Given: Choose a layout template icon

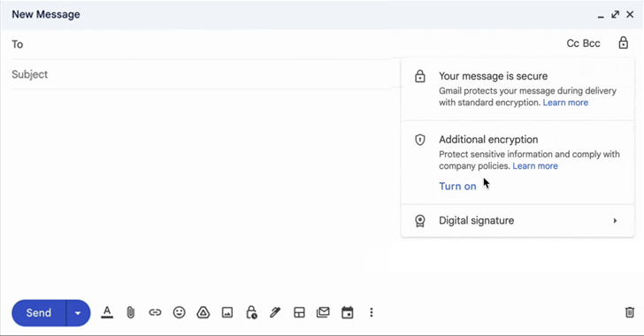Looking at the screenshot, I should point(299,313).
